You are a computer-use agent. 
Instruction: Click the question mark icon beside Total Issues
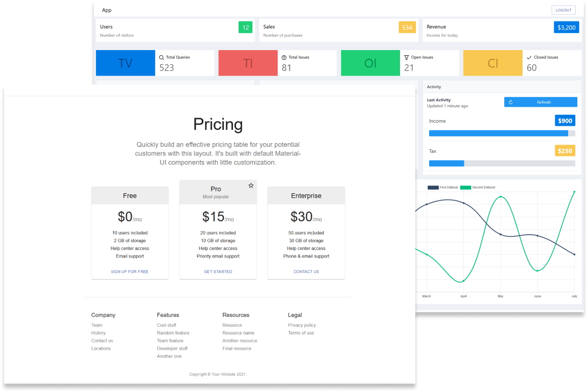point(284,57)
